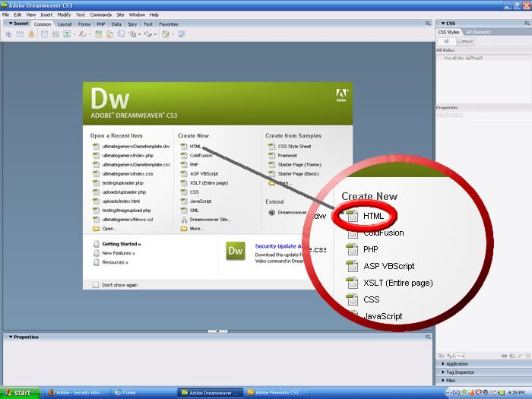Open the Media icon dropdown arrow
Viewport: 532px width, 399px height.
[x=90, y=34]
